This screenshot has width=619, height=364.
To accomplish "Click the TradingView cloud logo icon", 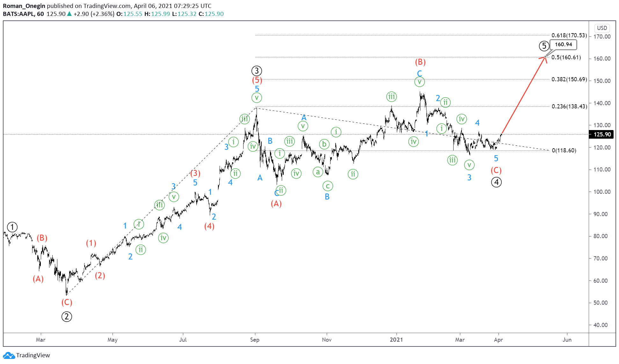I will (9, 355).
